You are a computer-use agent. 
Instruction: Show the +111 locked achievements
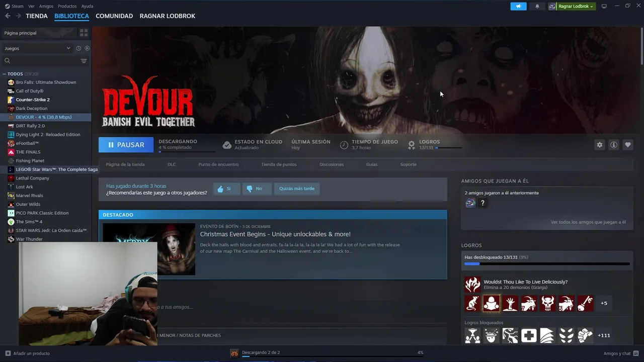click(x=604, y=335)
